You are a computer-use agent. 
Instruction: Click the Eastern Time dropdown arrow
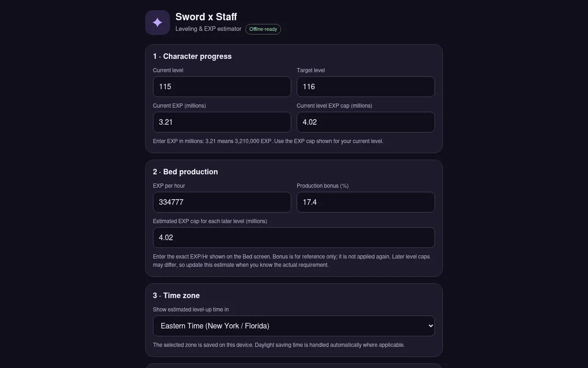(430, 326)
